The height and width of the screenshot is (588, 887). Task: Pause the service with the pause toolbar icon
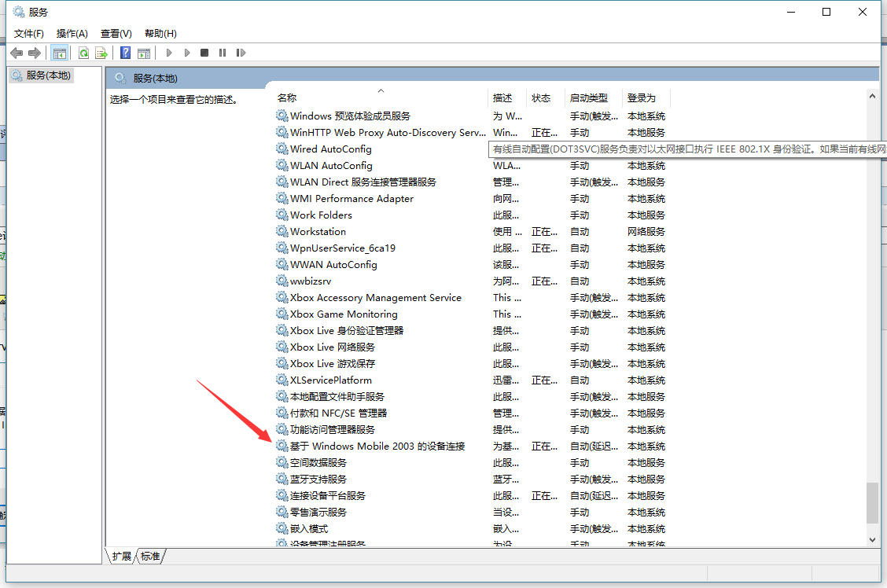[x=222, y=52]
